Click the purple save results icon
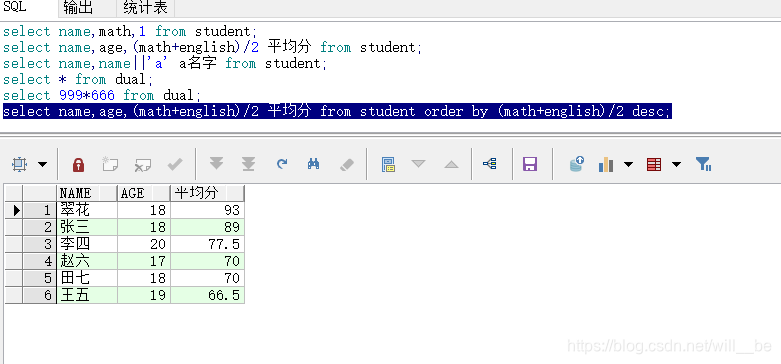Viewport: 781px width, 364px height. [529, 164]
